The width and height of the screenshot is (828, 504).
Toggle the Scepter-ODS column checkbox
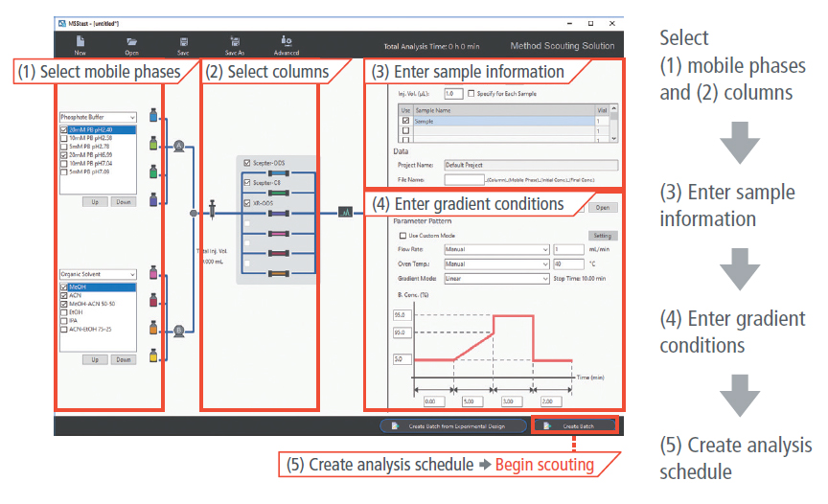click(x=246, y=163)
